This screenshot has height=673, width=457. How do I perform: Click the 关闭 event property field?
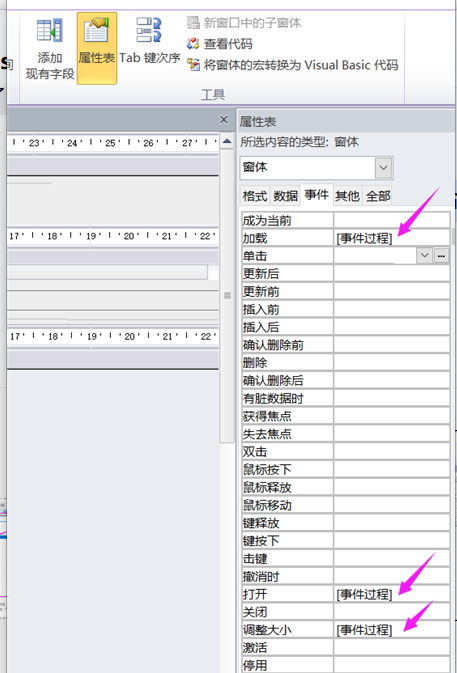(x=392, y=612)
